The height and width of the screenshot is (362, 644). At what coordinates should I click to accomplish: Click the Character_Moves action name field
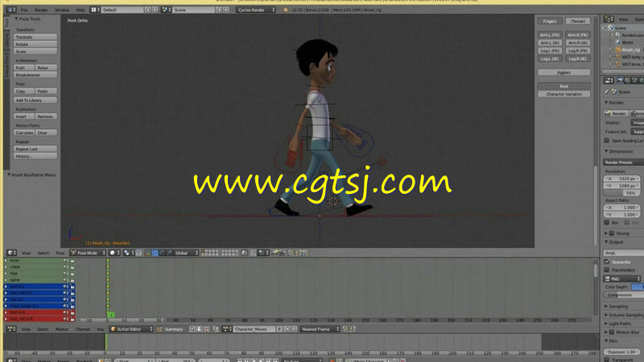tap(254, 329)
